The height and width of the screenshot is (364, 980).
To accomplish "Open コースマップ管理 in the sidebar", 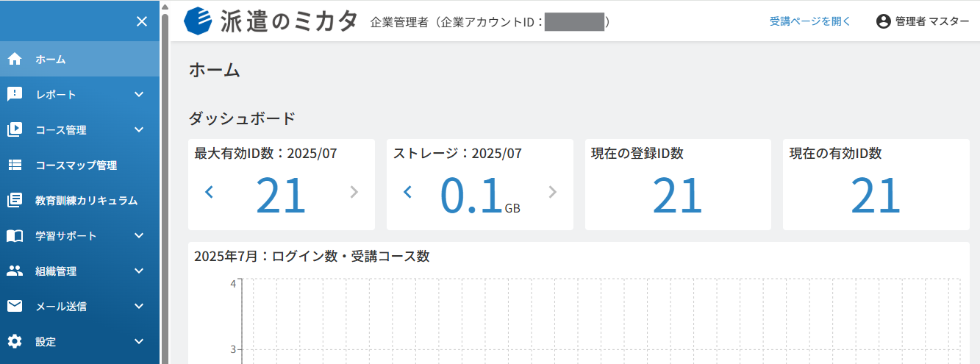I will pos(79,165).
